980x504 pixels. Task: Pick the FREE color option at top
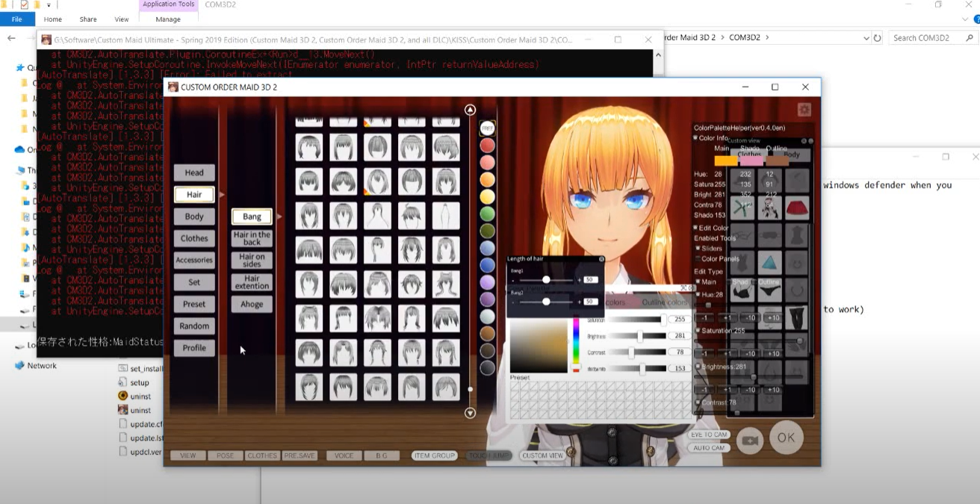tap(487, 128)
